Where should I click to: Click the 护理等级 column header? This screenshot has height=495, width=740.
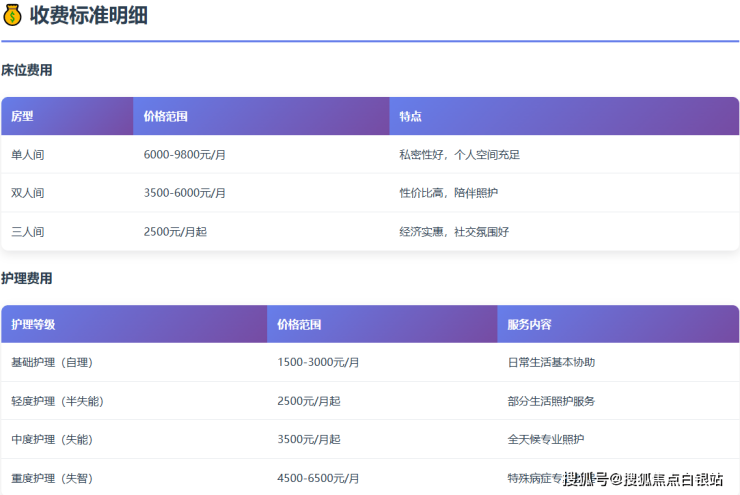click(33, 325)
